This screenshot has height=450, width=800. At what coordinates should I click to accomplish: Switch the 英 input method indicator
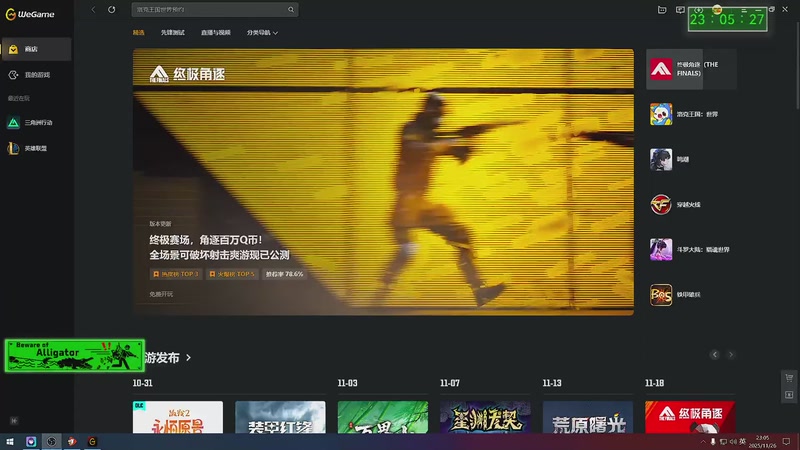click(x=743, y=442)
